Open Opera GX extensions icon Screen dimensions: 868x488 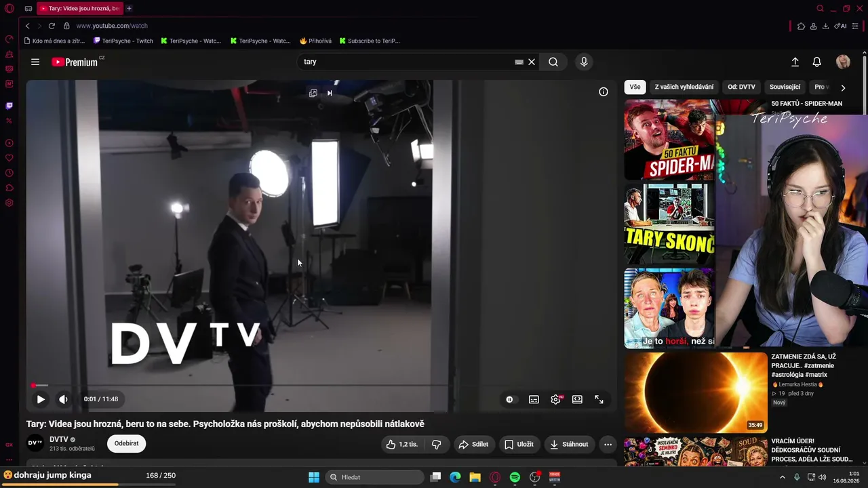click(x=801, y=26)
